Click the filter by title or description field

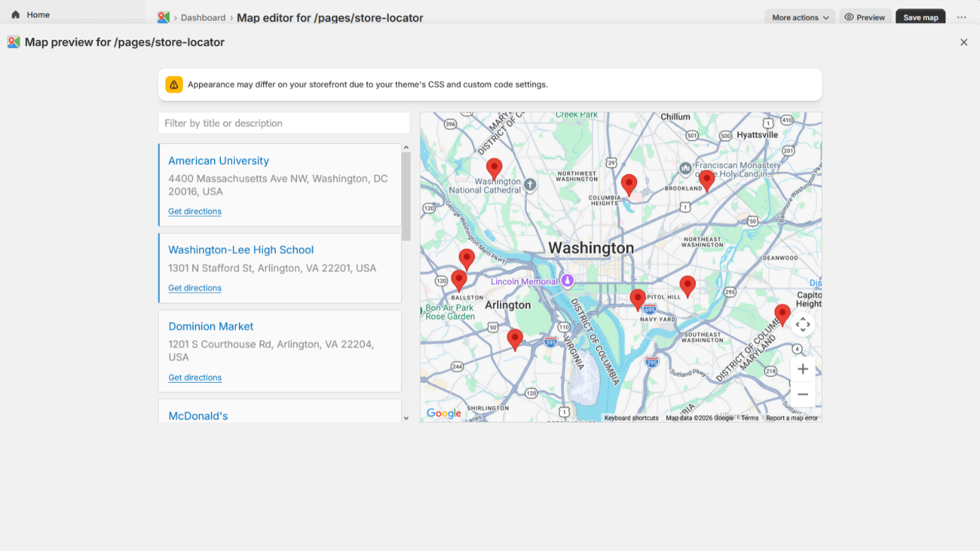[284, 123]
